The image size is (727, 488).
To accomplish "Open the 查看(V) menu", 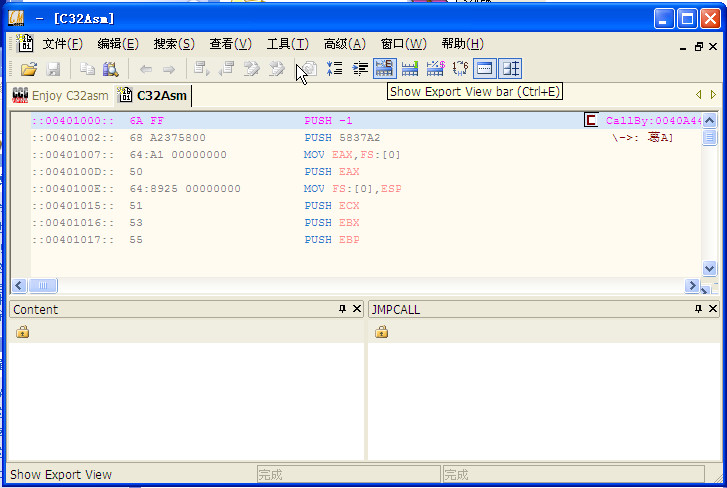I will pos(230,44).
